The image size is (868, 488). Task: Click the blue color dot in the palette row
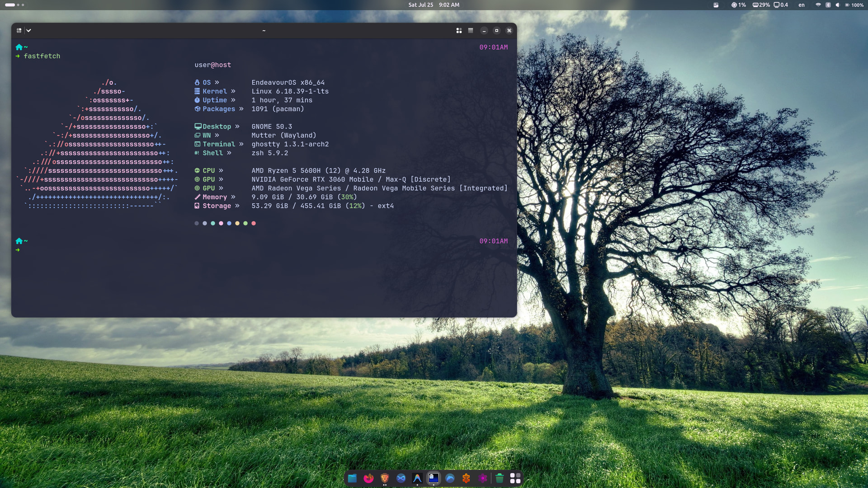pos(229,223)
